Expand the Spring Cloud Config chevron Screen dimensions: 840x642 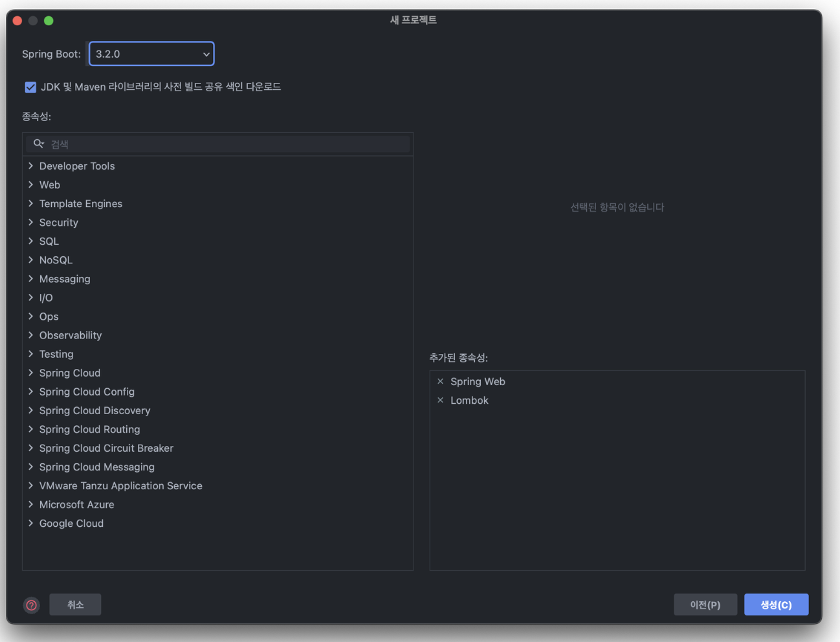30,392
